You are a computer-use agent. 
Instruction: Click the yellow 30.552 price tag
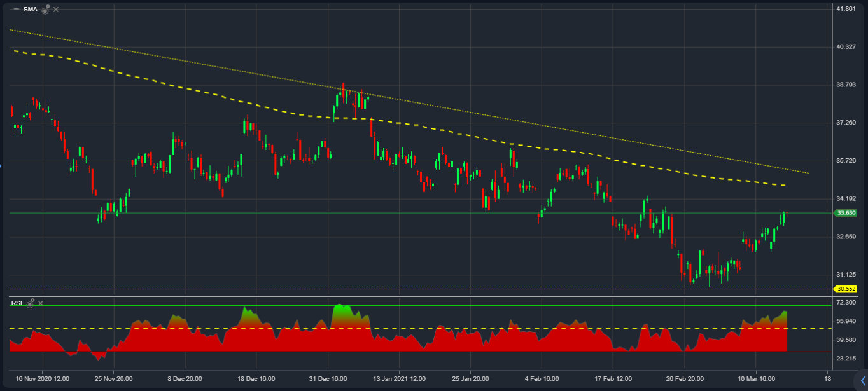846,288
